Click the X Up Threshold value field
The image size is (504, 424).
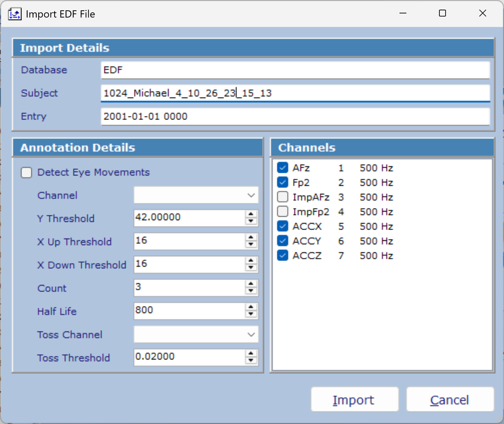(x=190, y=241)
